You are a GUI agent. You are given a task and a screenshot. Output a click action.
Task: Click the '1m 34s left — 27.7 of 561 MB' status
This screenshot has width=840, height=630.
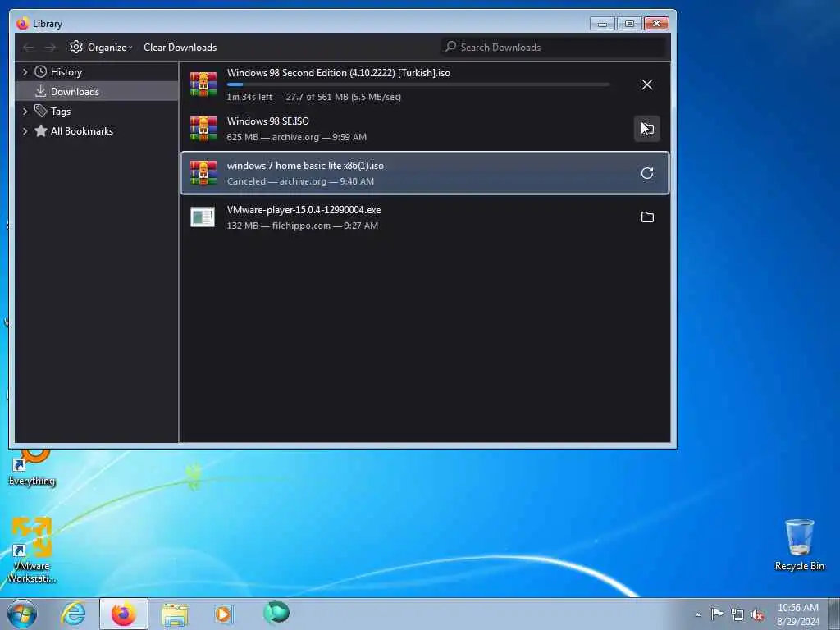click(314, 97)
